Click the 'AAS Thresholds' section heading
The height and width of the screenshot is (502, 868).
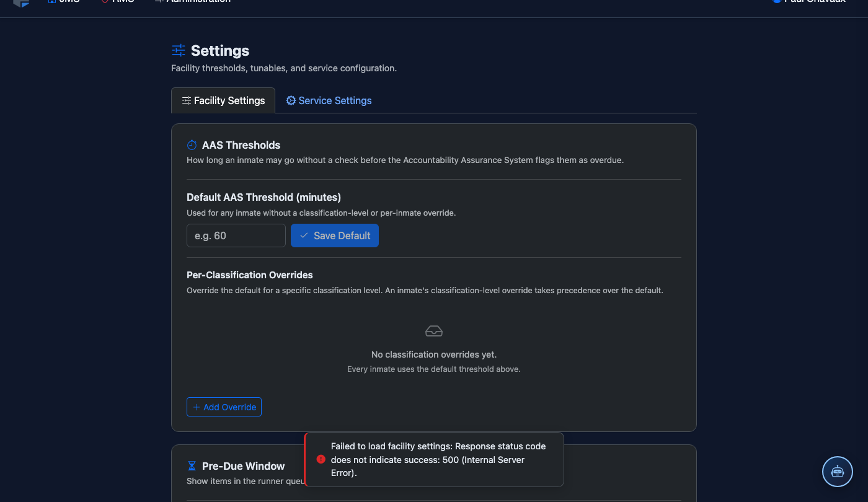241,145
